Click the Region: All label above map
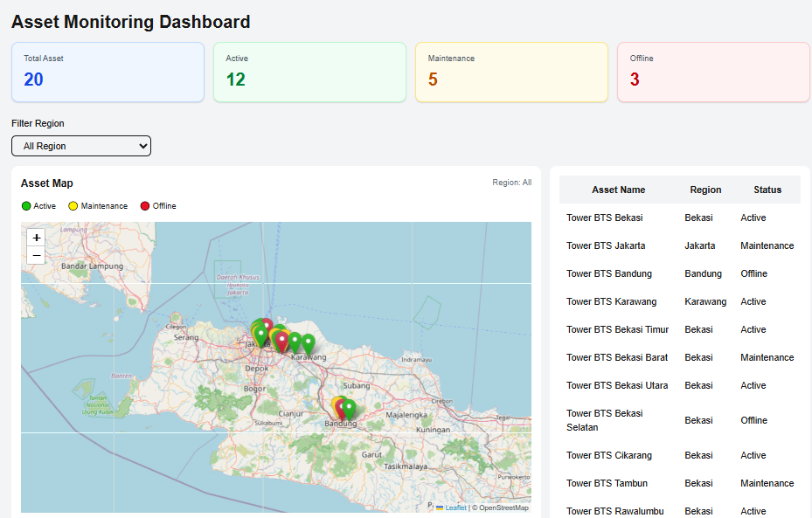The width and height of the screenshot is (812, 518). pos(511,183)
